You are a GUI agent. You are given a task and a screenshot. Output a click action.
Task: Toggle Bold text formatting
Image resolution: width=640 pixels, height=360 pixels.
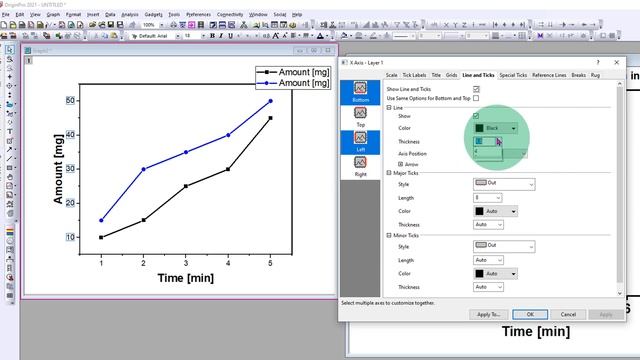212,36
